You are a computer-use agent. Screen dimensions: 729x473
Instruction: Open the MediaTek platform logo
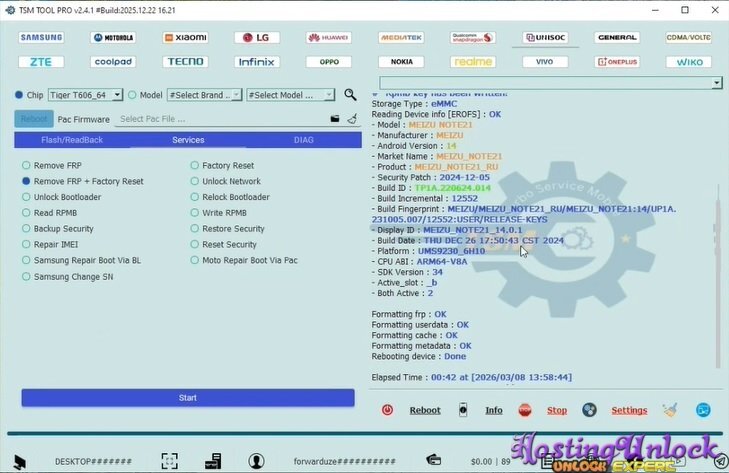(x=401, y=37)
